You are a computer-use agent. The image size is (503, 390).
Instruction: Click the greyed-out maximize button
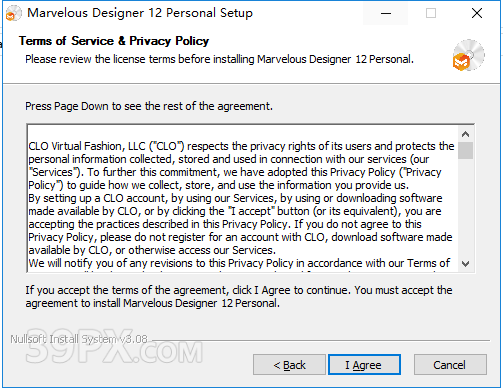pos(431,13)
